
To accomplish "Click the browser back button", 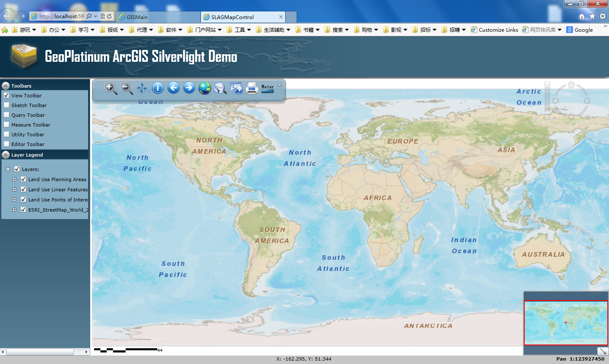I will coord(8,16).
